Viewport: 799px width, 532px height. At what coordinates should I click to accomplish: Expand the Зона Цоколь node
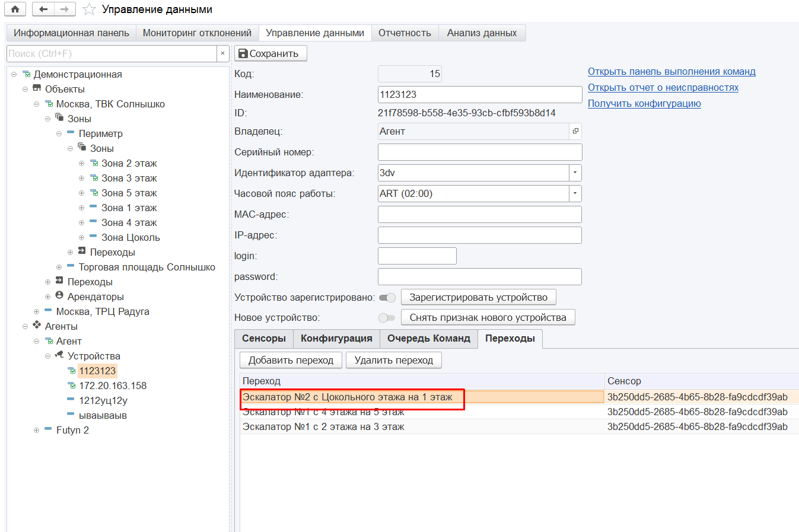pos(81,237)
